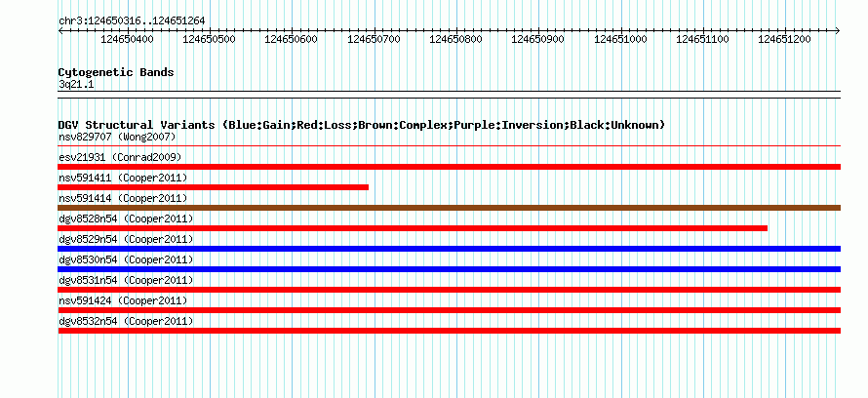Open nsv591411 (Cooper2011) variant label
Viewport: 868px width, 398px height.
click(123, 178)
